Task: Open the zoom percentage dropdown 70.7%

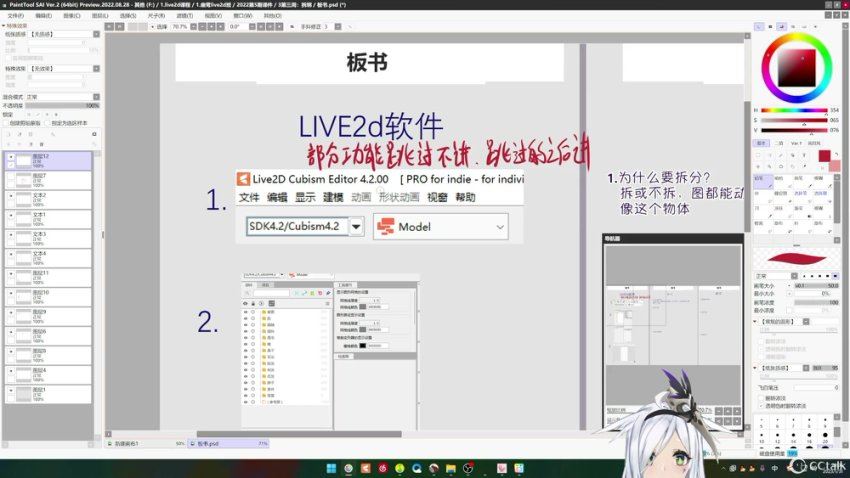Action: point(194,26)
